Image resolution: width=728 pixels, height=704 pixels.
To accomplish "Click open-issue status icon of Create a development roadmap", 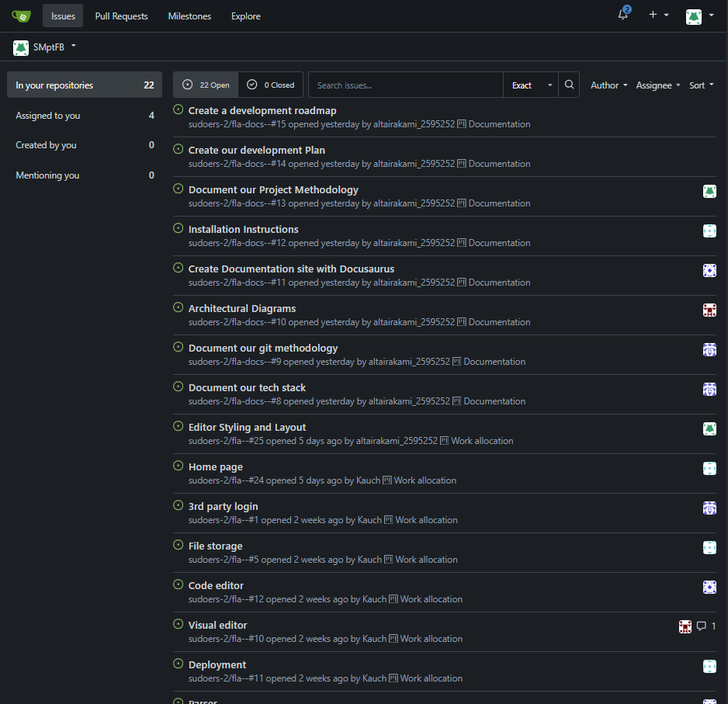I will point(179,109).
